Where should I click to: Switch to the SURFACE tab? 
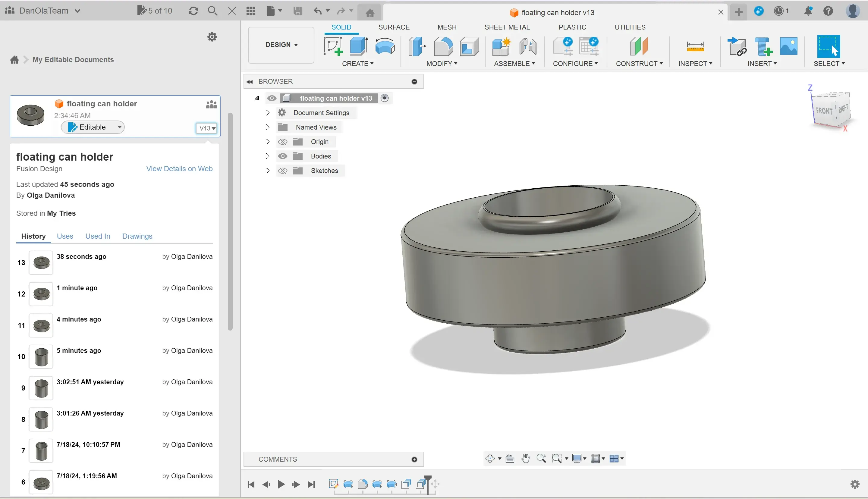click(x=394, y=27)
